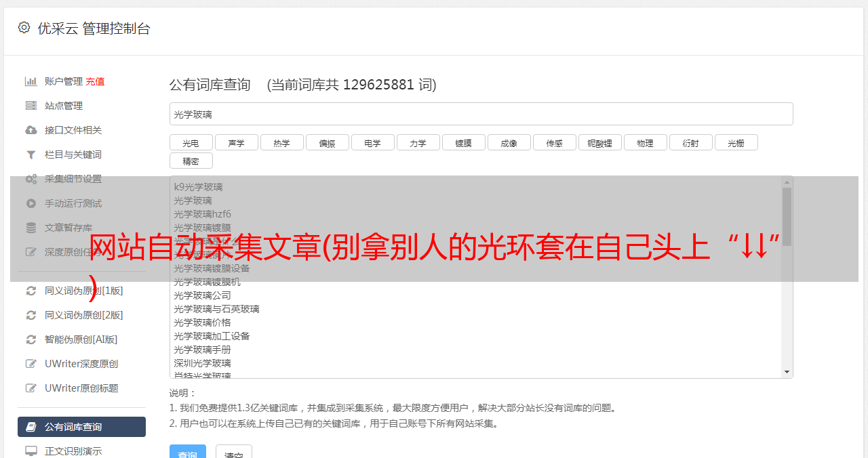The image size is (868, 458).
Task: Select the 传感 keyword tag
Action: [x=554, y=142]
